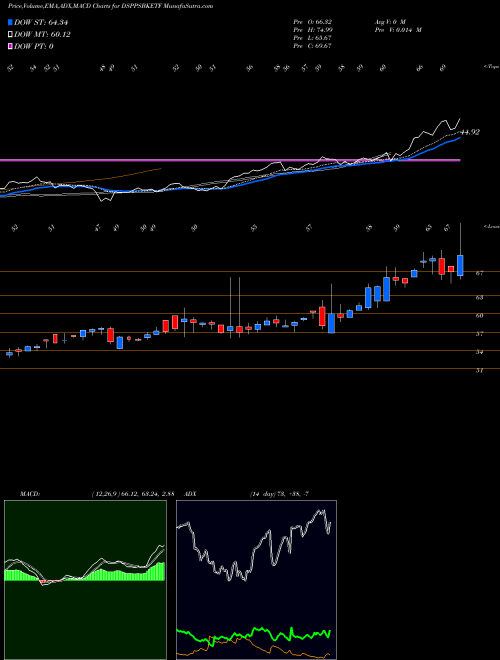The height and width of the screenshot is (660, 500).
Task: Click the 'Pre L: 65.67' low value
Action: tap(312, 38)
